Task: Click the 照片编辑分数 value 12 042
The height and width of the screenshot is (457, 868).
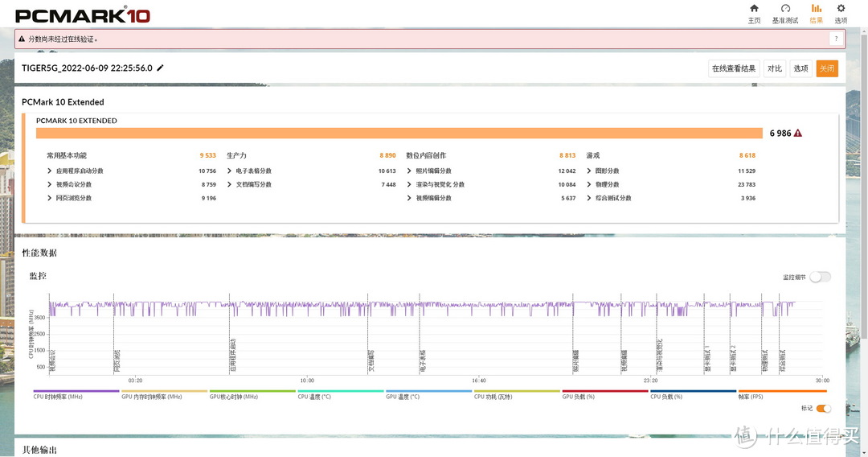Action: coord(567,171)
